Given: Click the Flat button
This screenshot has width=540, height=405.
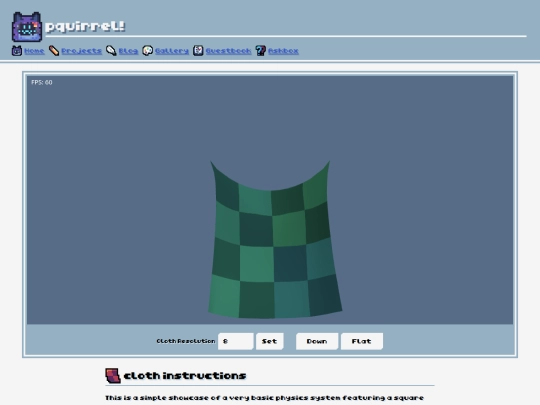Looking at the screenshot, I should [x=362, y=341].
